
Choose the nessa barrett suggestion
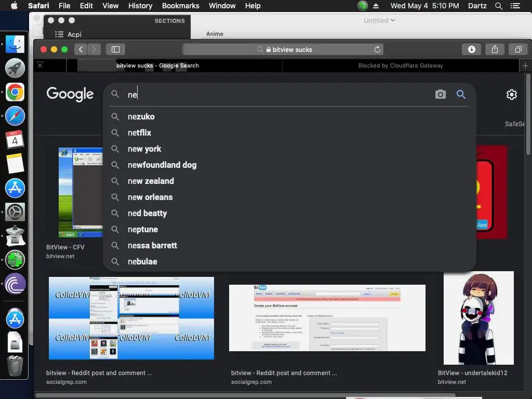click(x=289, y=245)
